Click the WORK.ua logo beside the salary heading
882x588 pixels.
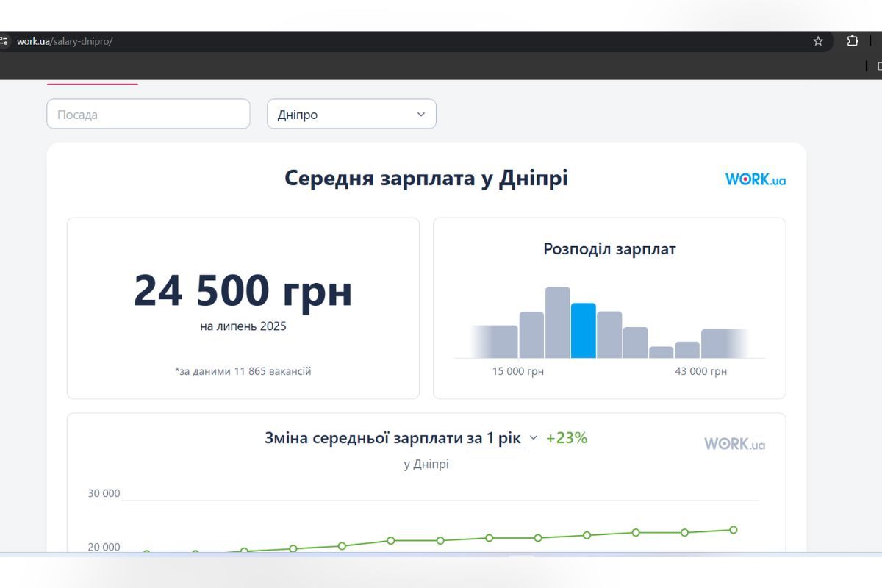755,179
